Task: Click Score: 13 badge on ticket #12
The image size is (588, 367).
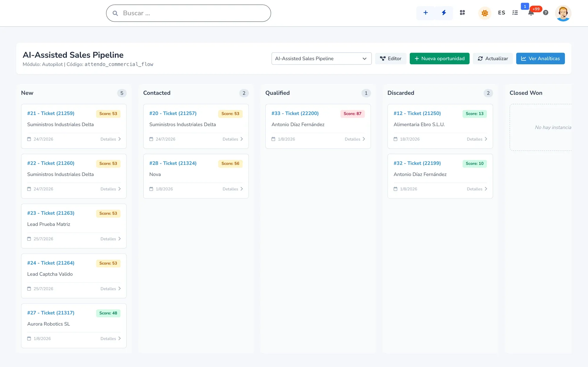Action: 475,114
